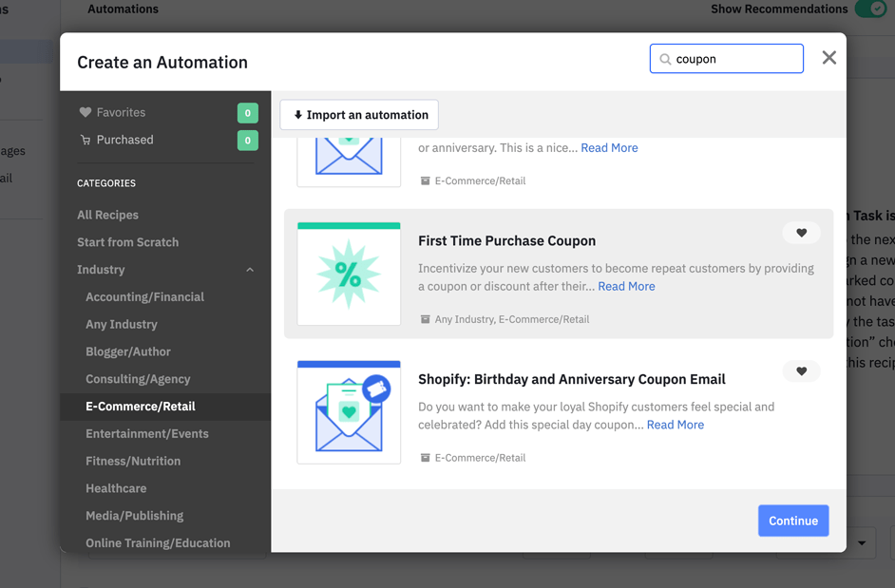
Task: Select the Fitness/Nutrition industry
Action: [132, 461]
